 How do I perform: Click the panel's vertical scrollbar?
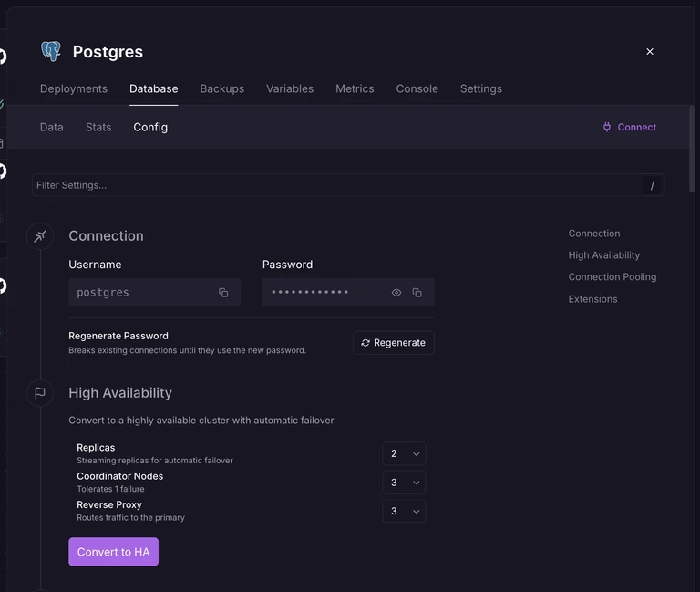[692, 149]
